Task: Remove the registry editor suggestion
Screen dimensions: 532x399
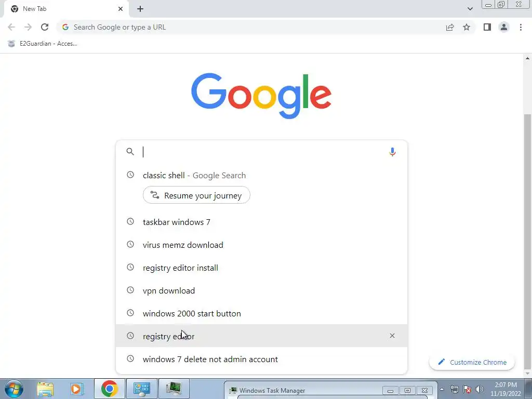Action: pyautogui.click(x=392, y=336)
